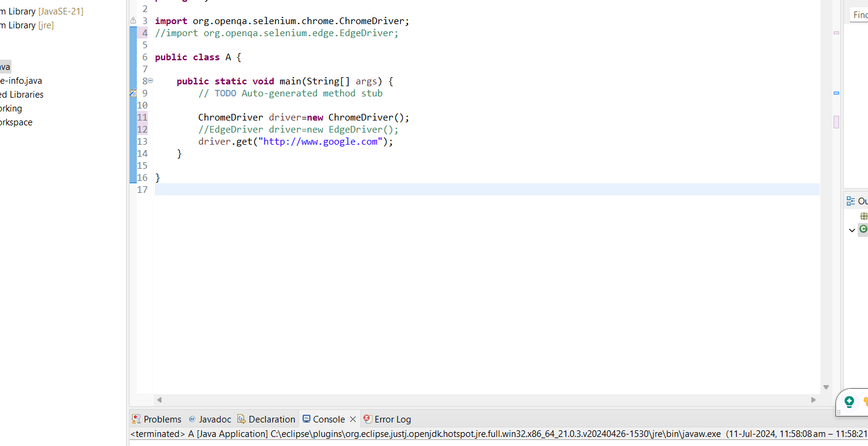Viewport: 868px width, 446px height.
Task: Click the Error Log view icon
Action: [367, 419]
